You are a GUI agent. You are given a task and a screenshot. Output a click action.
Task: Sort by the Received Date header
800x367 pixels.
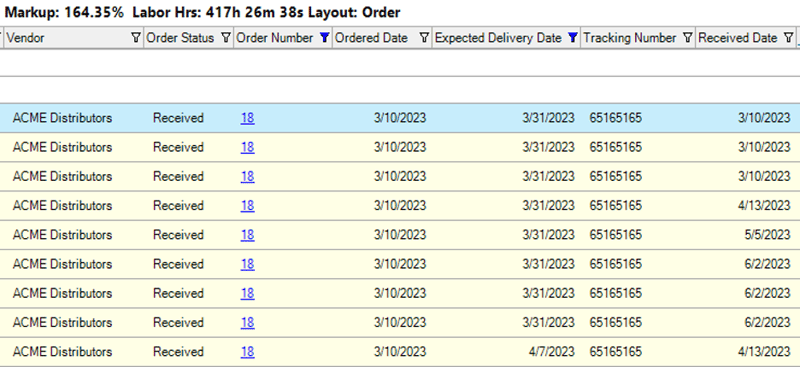738,38
